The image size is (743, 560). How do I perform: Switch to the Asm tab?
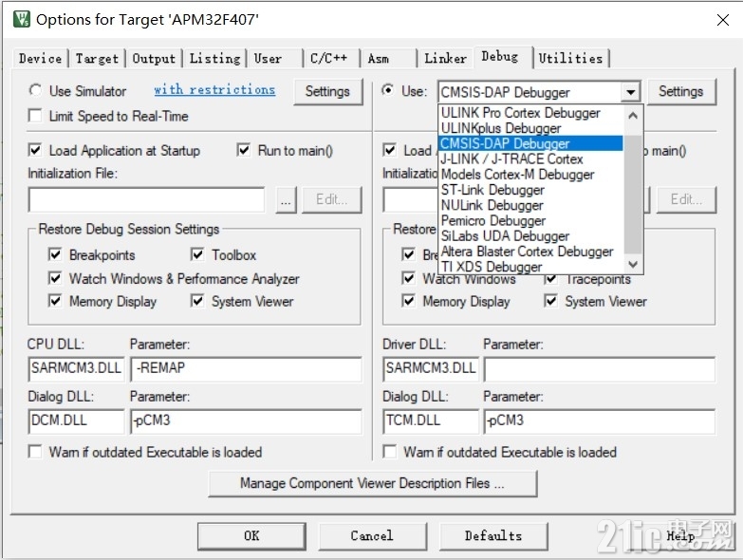[379, 59]
